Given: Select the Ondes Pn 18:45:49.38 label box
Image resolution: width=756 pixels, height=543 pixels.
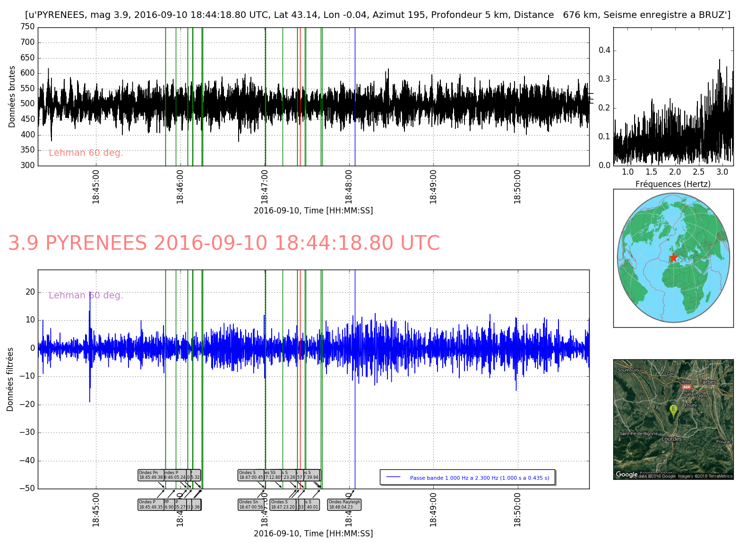Looking at the screenshot, I should click(x=151, y=475).
